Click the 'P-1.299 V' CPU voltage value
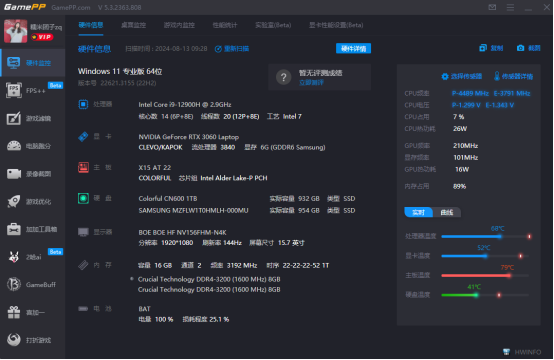The height and width of the screenshot is (360, 554). (x=466, y=105)
